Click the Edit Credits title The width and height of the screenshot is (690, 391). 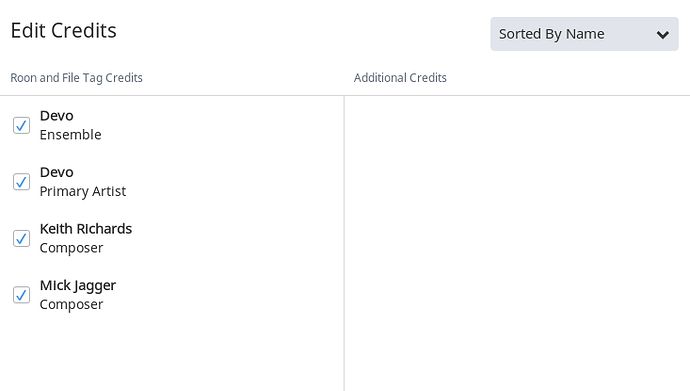coord(63,31)
